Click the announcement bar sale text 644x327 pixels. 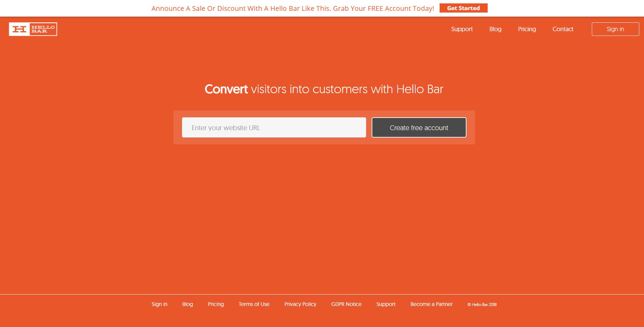293,8
